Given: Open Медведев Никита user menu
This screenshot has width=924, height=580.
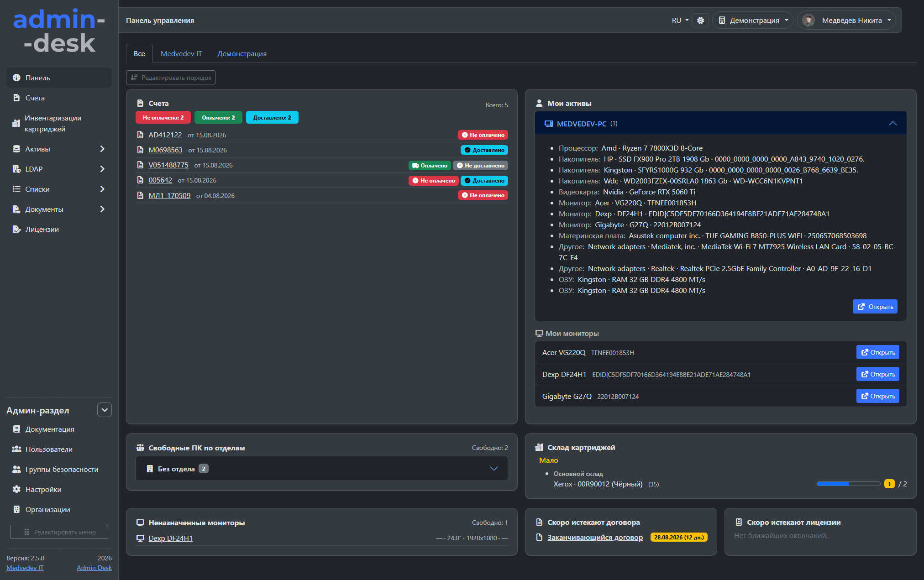Looking at the screenshot, I should (847, 20).
